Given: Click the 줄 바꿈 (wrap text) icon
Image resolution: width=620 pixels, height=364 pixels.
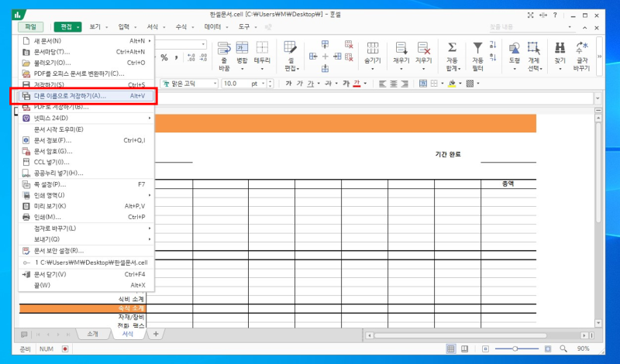Looking at the screenshot, I should (224, 48).
